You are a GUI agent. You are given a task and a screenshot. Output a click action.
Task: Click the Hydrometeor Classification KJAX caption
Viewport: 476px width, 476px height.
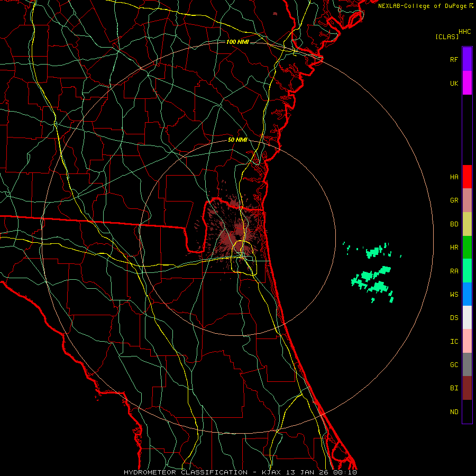click(x=240, y=472)
